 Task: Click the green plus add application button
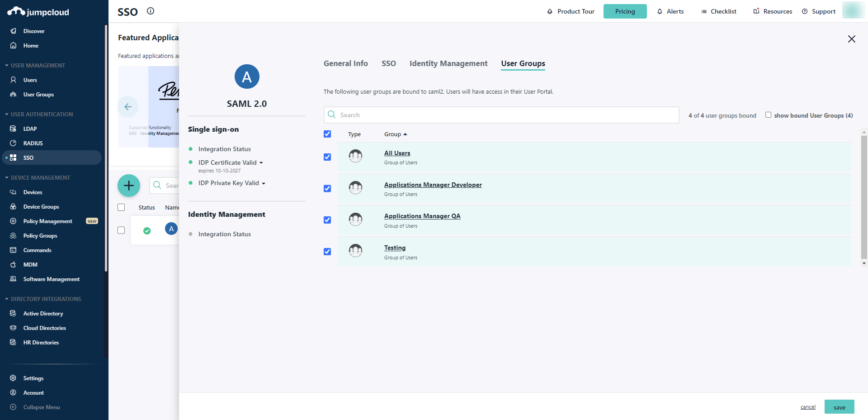pos(129,186)
